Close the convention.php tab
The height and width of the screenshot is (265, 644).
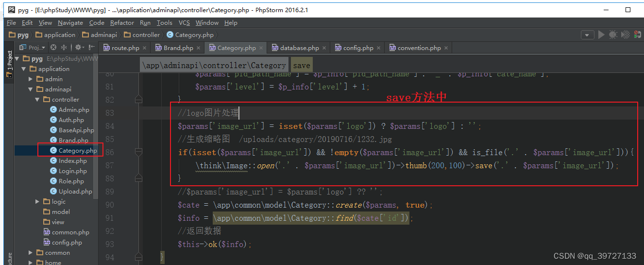pyautogui.click(x=446, y=48)
